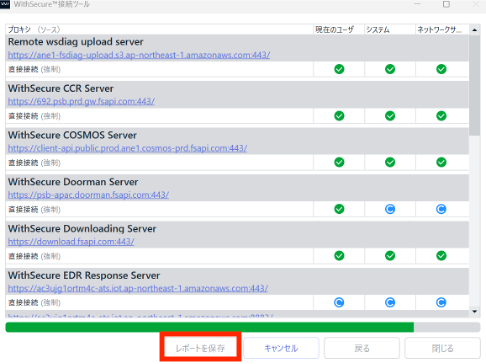486x364 pixels.
Task: Select the WithSecure CCR Server heading
Action: click(61, 88)
